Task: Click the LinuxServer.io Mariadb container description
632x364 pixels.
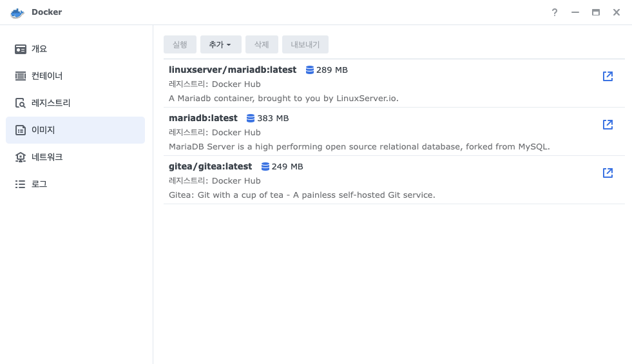Action: (283, 99)
